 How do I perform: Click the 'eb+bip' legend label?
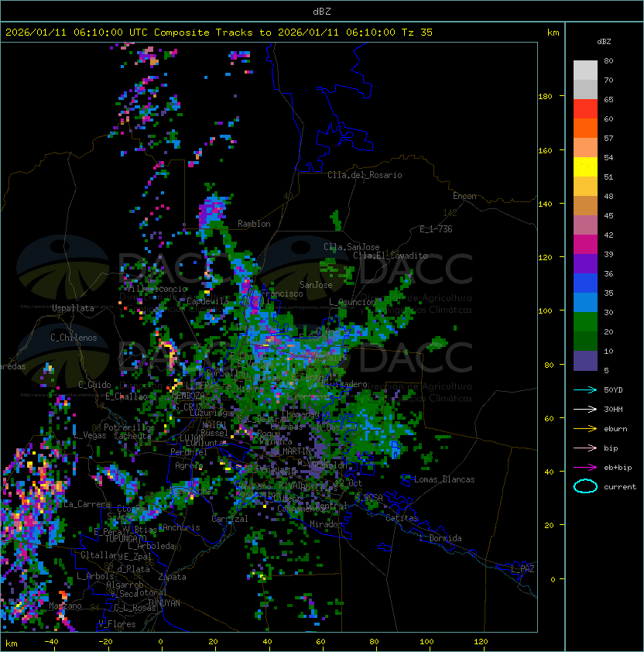(x=618, y=468)
